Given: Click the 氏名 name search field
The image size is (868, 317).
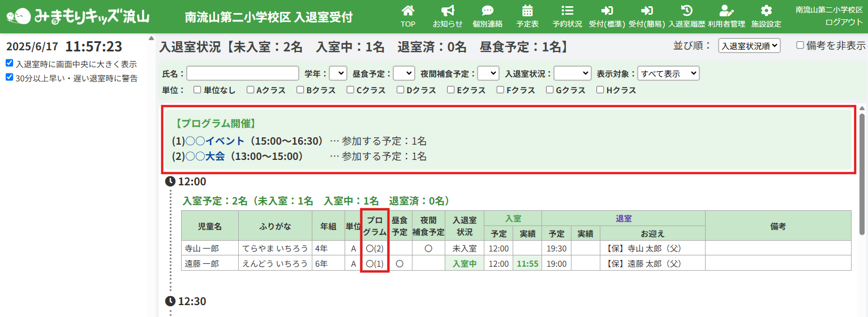Looking at the screenshot, I should (243, 73).
